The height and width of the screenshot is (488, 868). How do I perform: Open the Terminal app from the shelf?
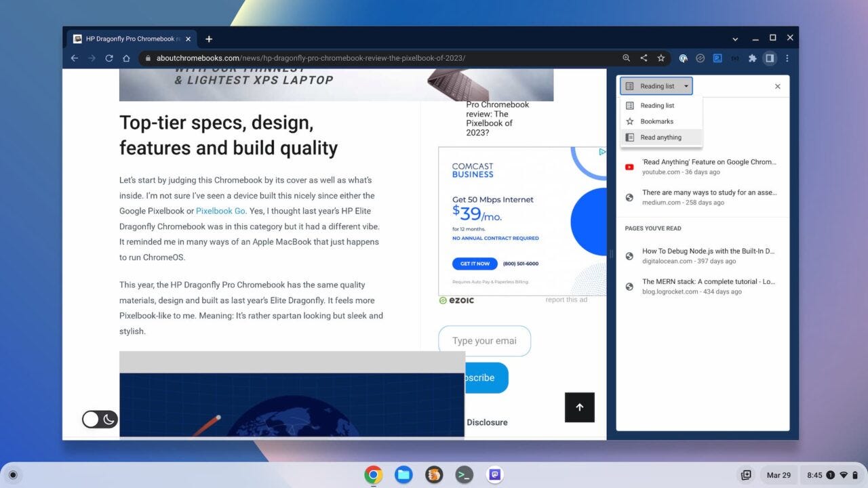tap(465, 475)
